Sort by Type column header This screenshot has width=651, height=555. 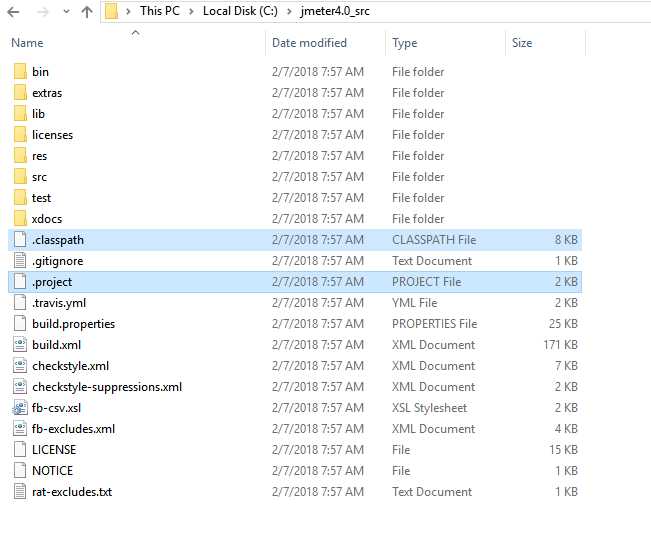pyautogui.click(x=405, y=43)
